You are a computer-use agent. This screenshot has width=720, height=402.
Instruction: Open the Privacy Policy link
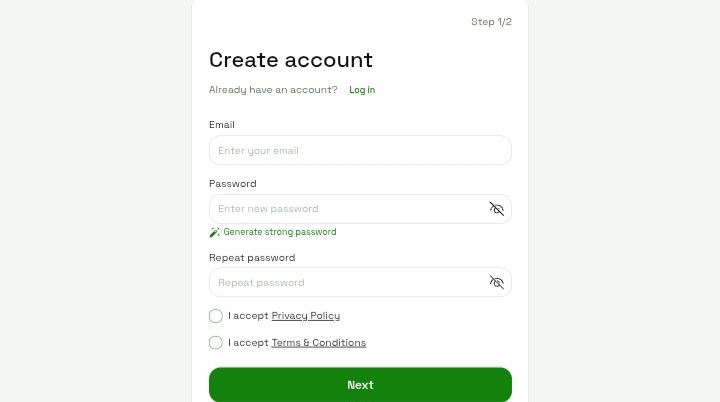click(306, 316)
